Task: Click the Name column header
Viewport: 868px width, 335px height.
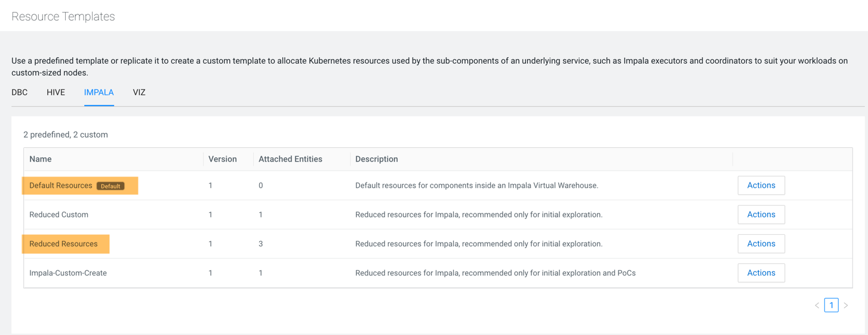Action: pos(41,159)
